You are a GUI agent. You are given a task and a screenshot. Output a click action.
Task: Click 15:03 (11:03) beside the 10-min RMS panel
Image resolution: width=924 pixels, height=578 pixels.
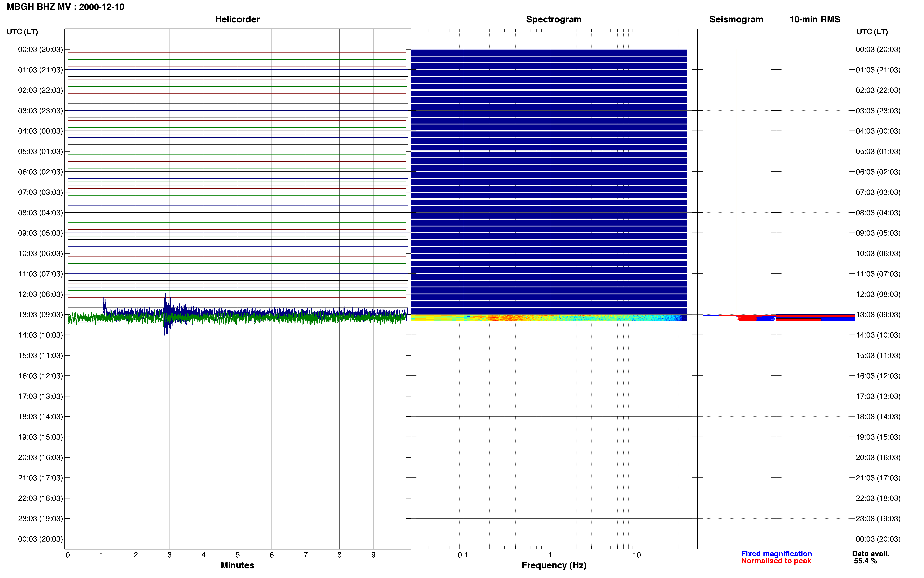(x=878, y=356)
